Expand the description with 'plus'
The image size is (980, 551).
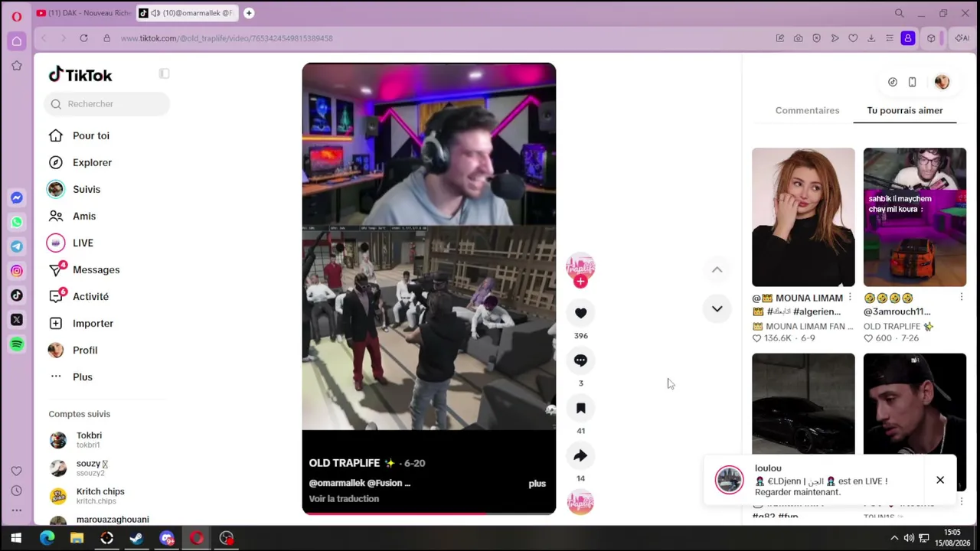tap(537, 484)
